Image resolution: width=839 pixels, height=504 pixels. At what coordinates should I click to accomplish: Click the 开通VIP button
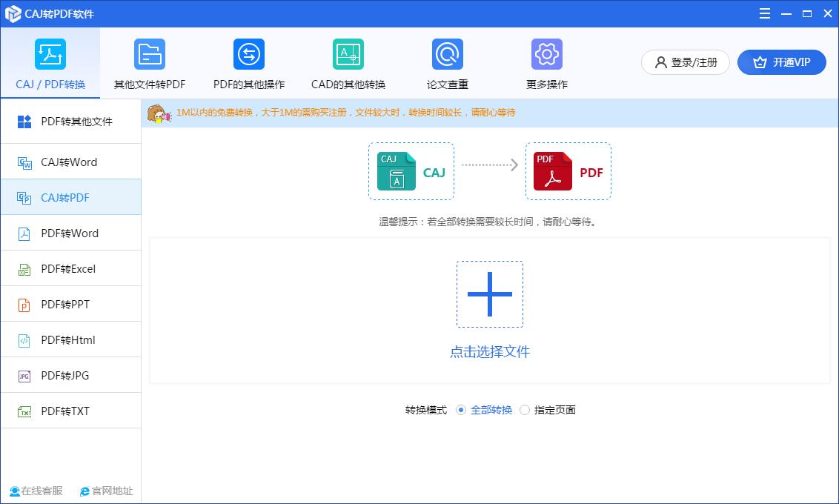tap(781, 62)
